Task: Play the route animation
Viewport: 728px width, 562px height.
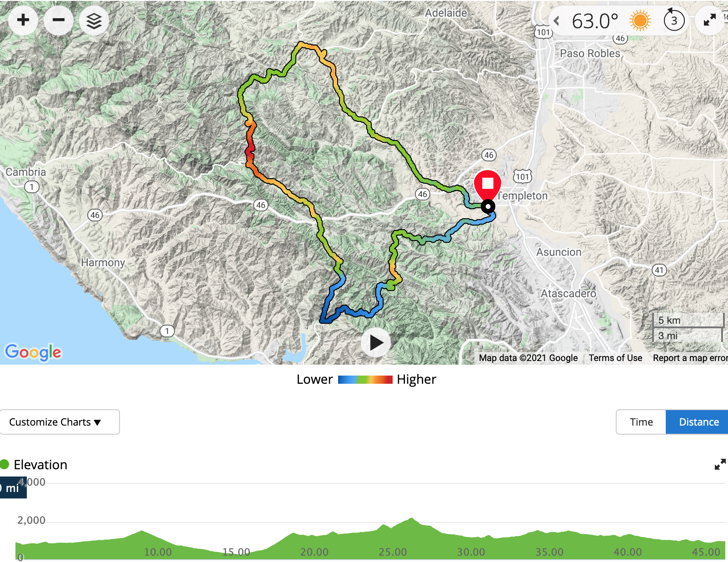Action: (376, 342)
